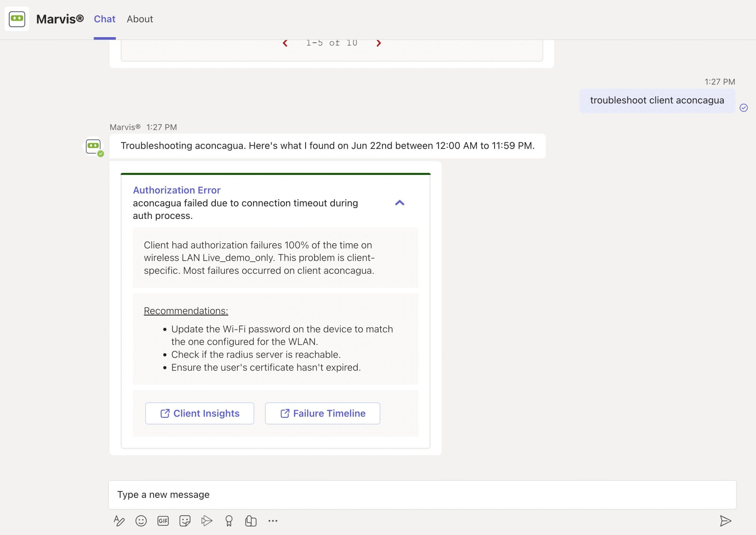Open more messaging options ellipsis
756x535 pixels.
point(273,521)
